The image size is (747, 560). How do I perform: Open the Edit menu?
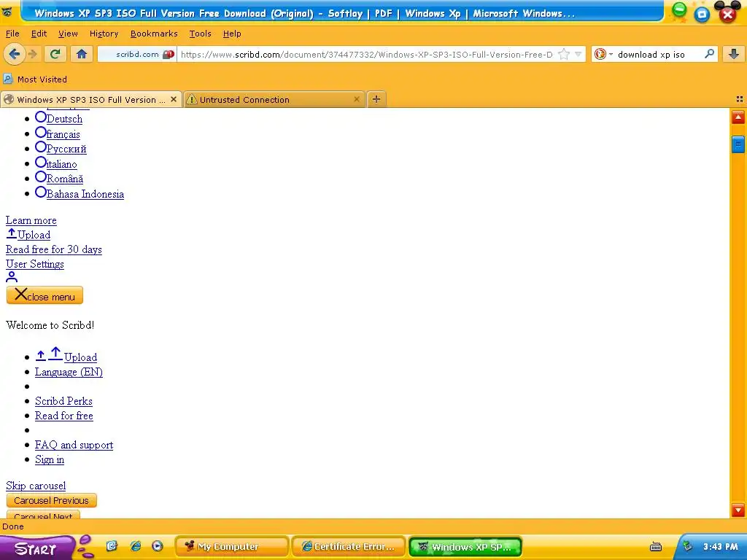(x=39, y=34)
